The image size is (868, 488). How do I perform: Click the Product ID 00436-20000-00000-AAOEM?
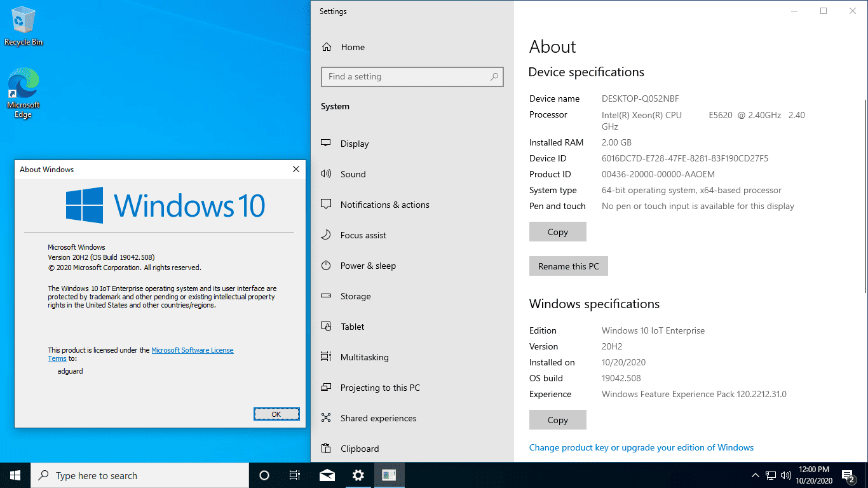(658, 174)
